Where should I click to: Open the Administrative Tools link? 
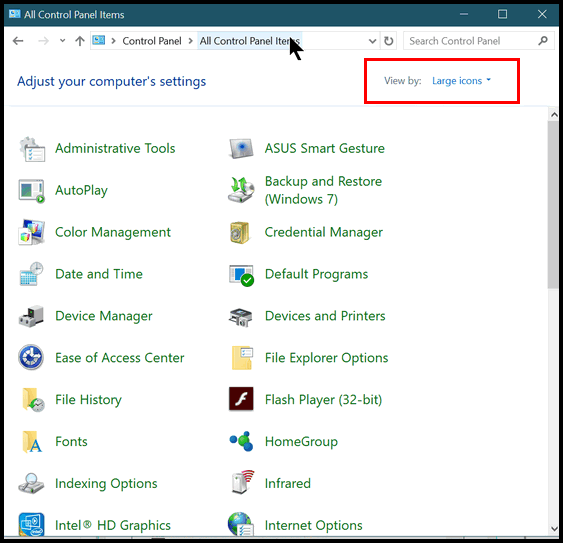pos(115,148)
